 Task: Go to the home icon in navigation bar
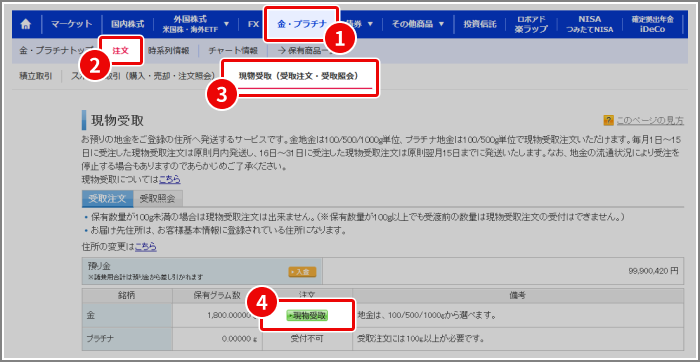click(26, 25)
